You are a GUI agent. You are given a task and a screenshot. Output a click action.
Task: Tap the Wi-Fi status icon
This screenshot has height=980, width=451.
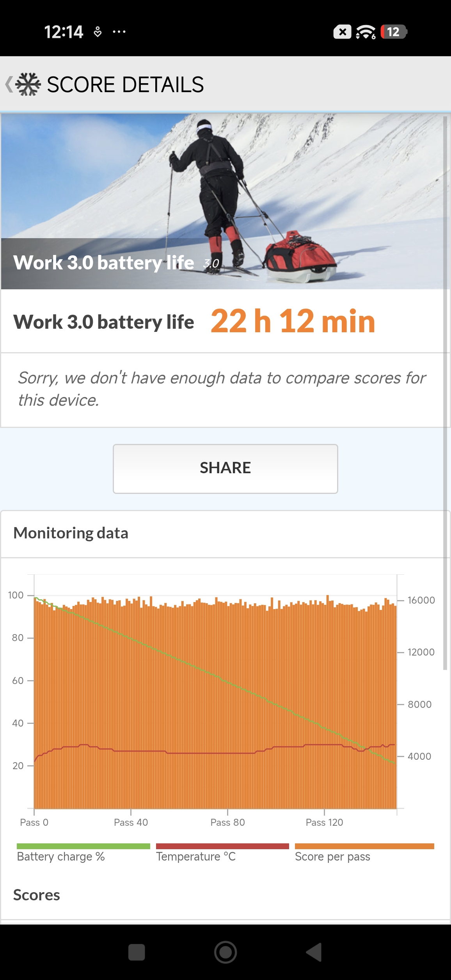tap(366, 32)
